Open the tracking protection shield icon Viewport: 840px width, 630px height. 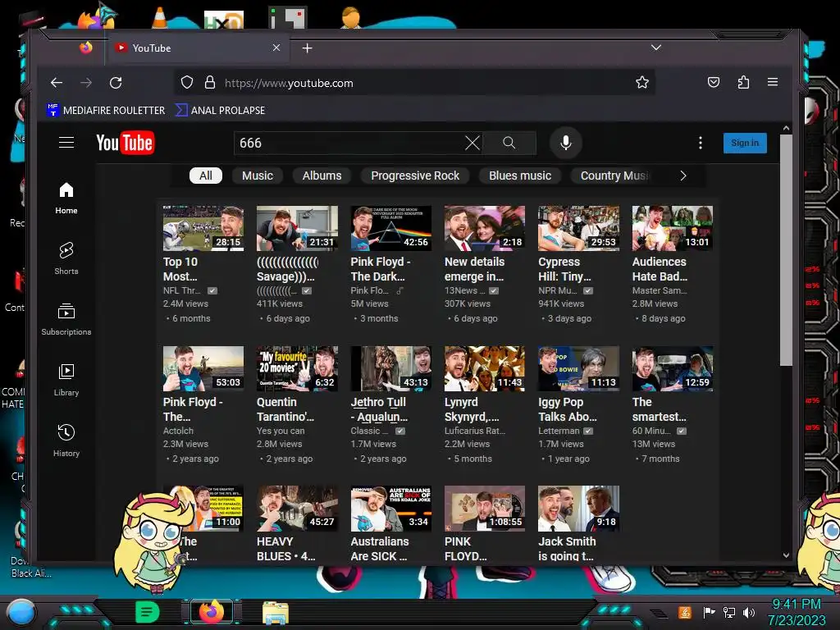(x=186, y=83)
